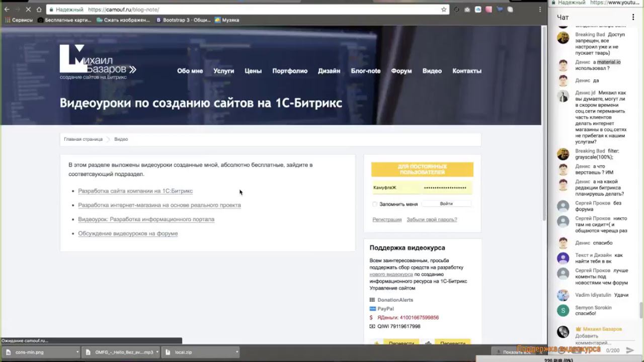Open the Портфолио menu item

coord(290,71)
